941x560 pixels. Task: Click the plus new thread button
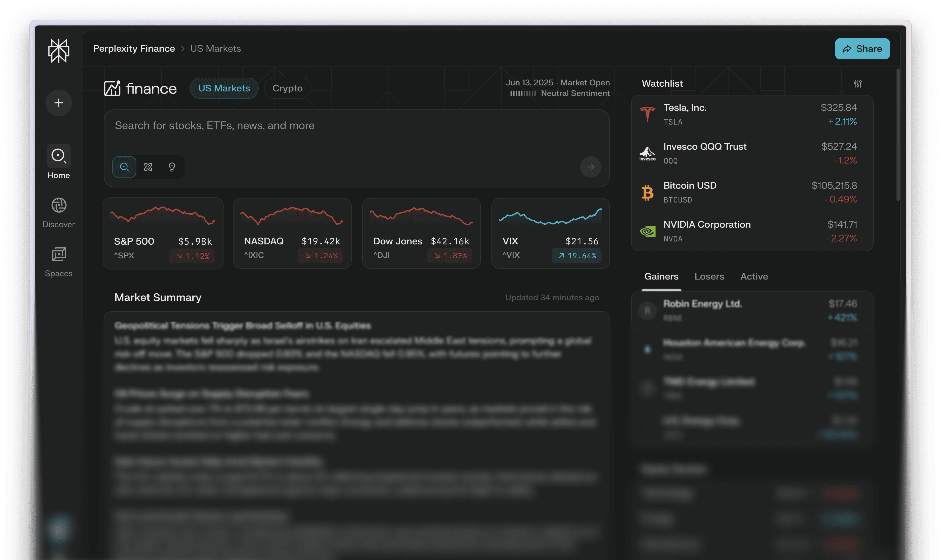(x=58, y=103)
